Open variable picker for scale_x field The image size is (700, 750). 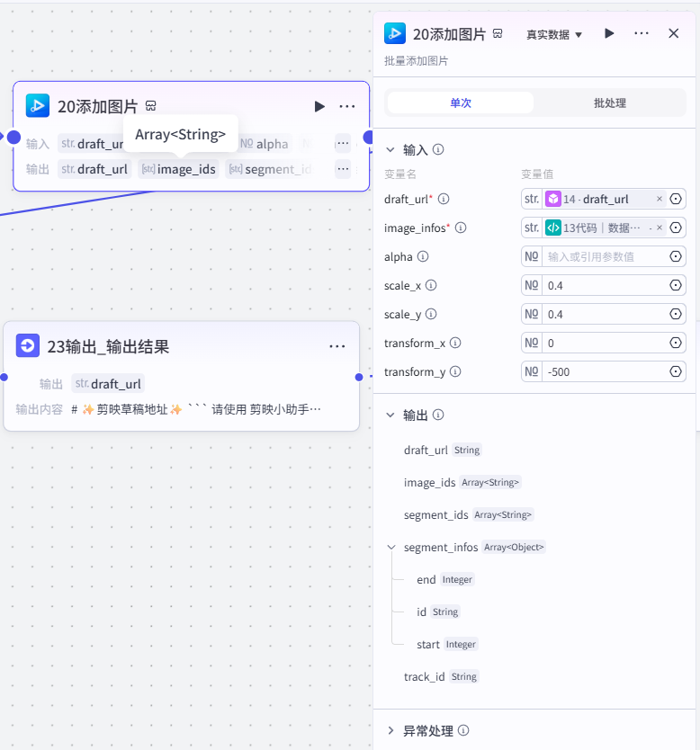pos(676,286)
